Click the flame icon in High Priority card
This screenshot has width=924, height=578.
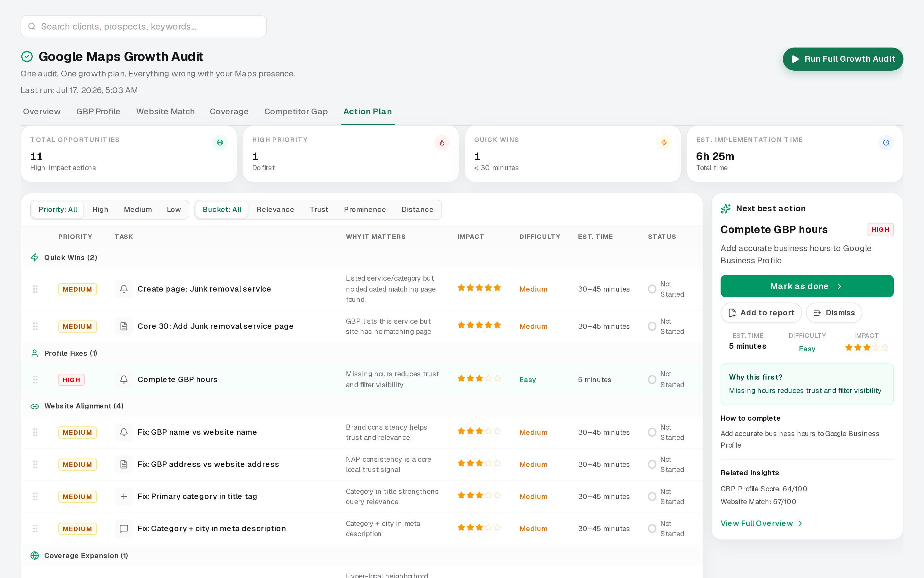coord(442,143)
